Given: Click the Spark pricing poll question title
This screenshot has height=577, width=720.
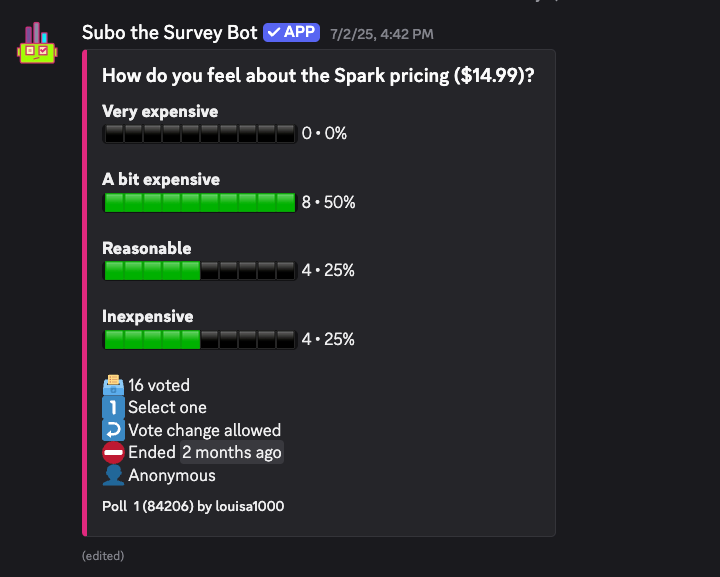Looking at the screenshot, I should [318, 76].
